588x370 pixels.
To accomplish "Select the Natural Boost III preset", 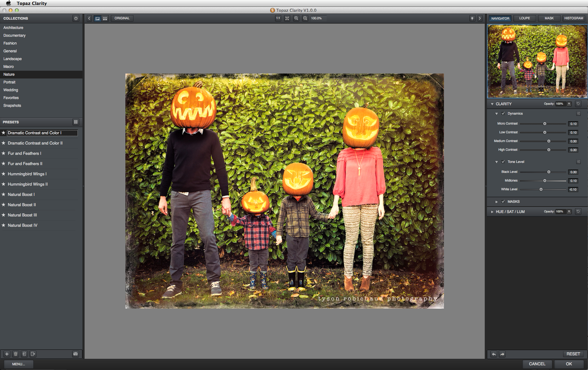I will pyautogui.click(x=22, y=215).
